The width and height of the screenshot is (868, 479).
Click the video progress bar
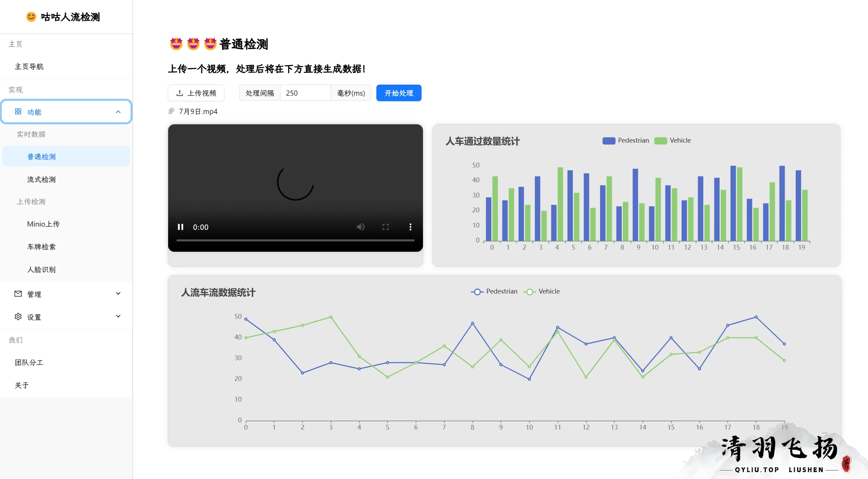[295, 240]
